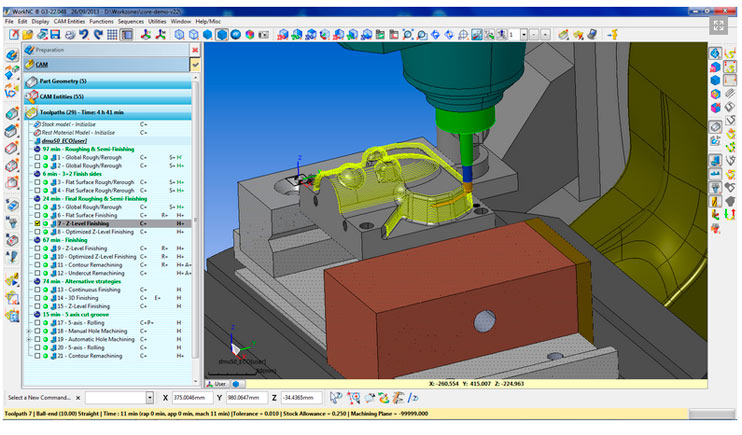
Task: Uncheck the box for 7 - Z-Level Finishing
Action: 37,223
